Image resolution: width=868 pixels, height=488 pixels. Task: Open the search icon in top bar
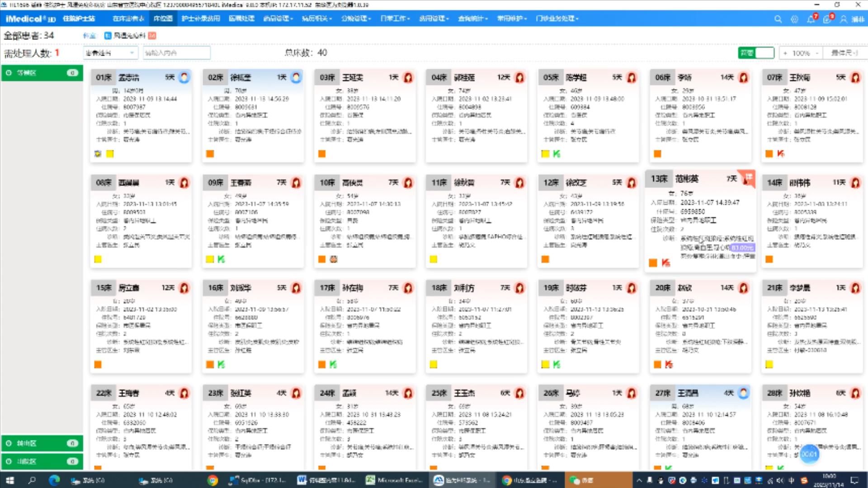(778, 19)
